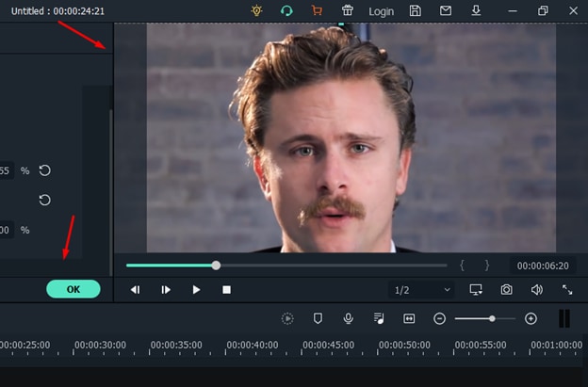Add a marker with shield icon
The width and height of the screenshot is (588, 387).
point(318,319)
